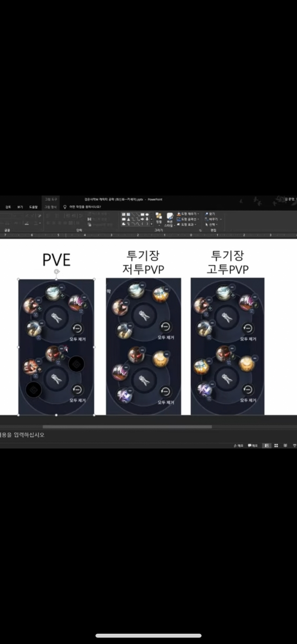Open the 선택 select dropdown
This screenshot has height=644, width=297.
click(211, 224)
